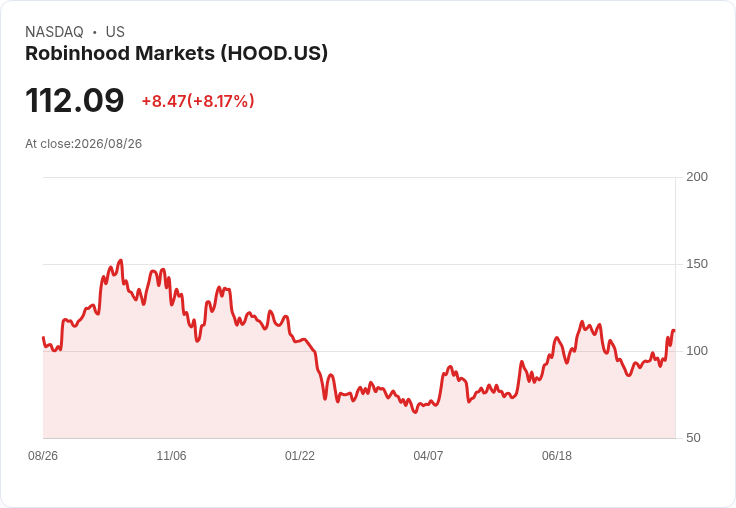Click the local peak just right of 06/18
Screen dimensions: 736x508
coord(582,322)
